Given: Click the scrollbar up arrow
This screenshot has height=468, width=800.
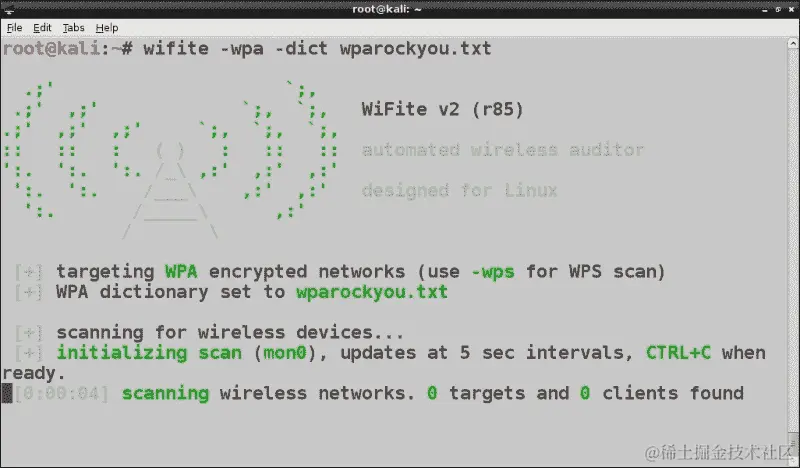Looking at the screenshot, I should pos(793,44).
